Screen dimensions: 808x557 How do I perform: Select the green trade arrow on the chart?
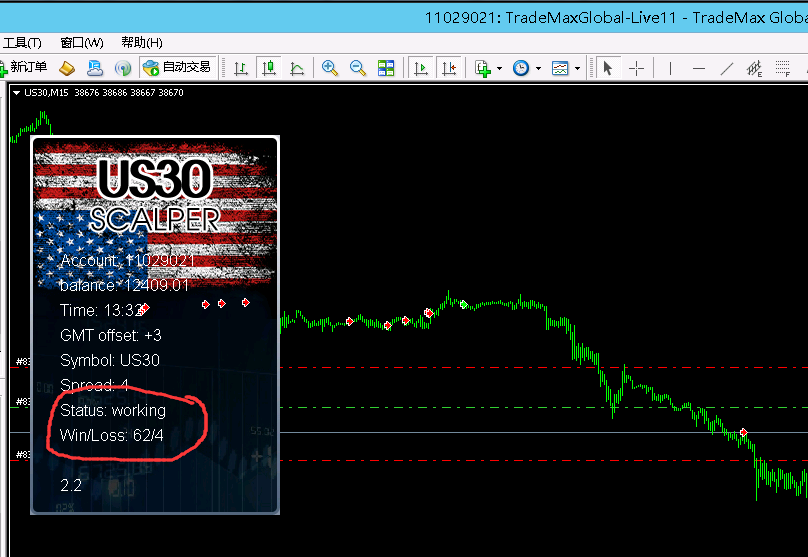pyautogui.click(x=464, y=305)
